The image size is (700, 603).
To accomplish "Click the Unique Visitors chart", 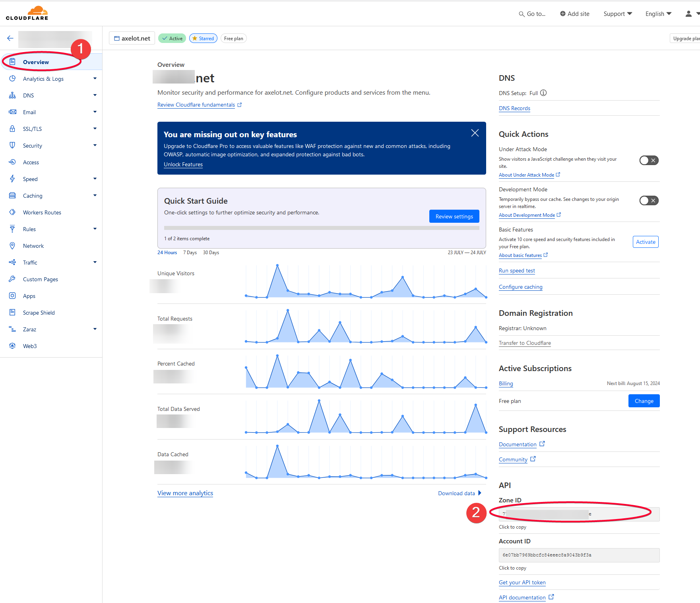I will (x=366, y=281).
